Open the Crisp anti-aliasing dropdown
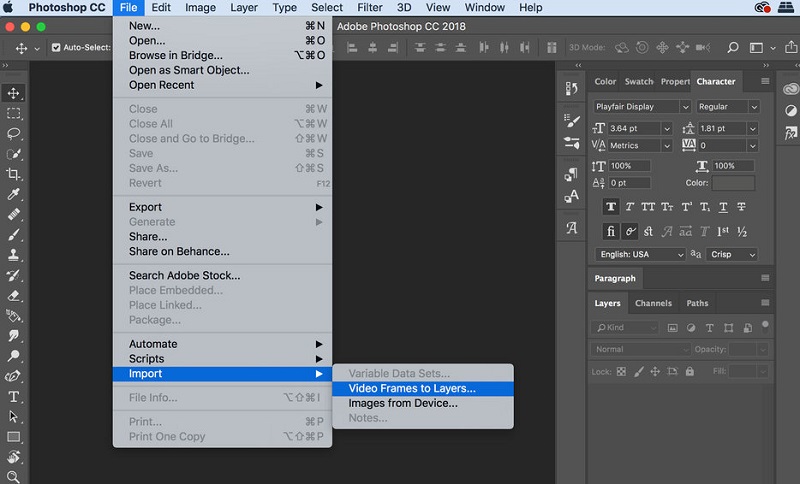Image resolution: width=800 pixels, height=484 pixels. tap(732, 254)
